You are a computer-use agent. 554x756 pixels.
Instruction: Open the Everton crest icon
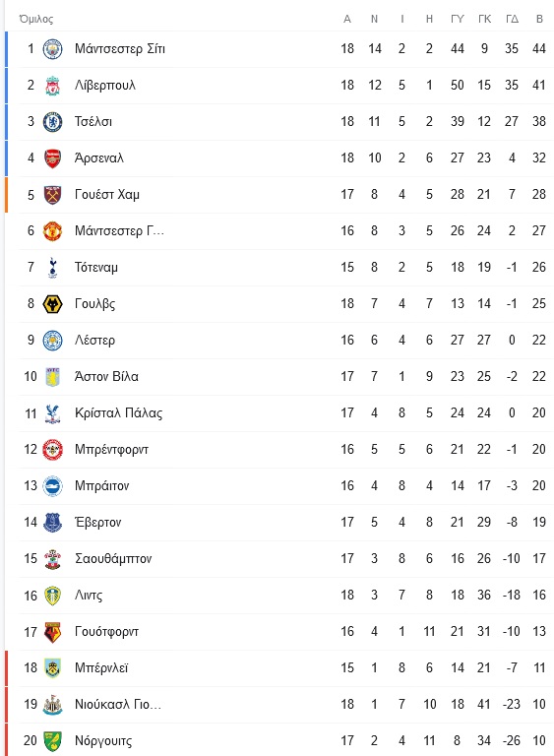click(x=52, y=523)
